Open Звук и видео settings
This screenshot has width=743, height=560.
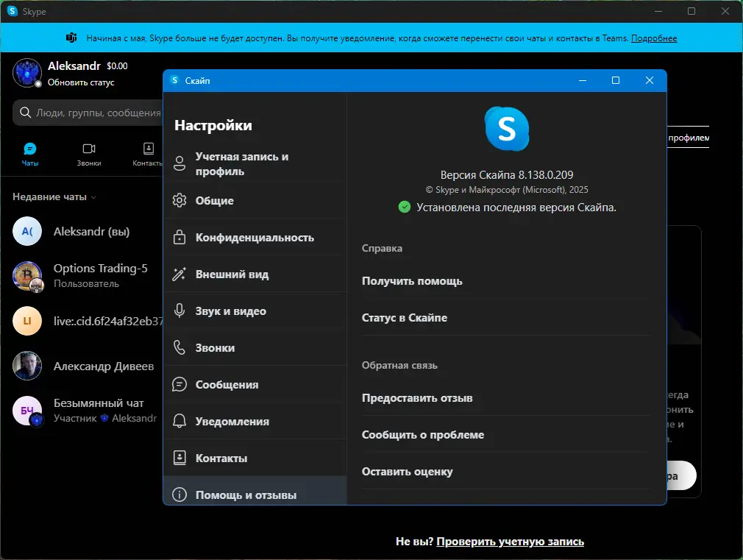tap(255, 311)
